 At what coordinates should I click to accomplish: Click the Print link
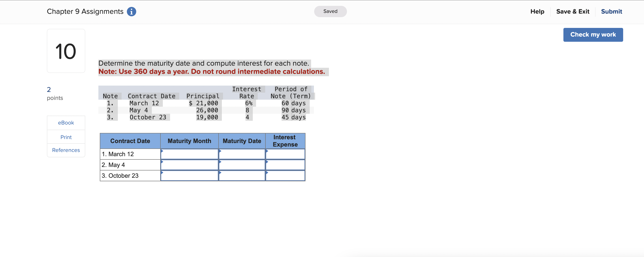tap(66, 137)
